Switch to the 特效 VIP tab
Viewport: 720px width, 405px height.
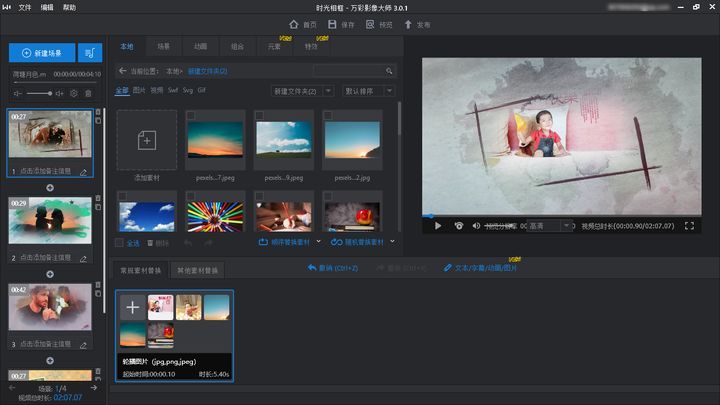[311, 46]
